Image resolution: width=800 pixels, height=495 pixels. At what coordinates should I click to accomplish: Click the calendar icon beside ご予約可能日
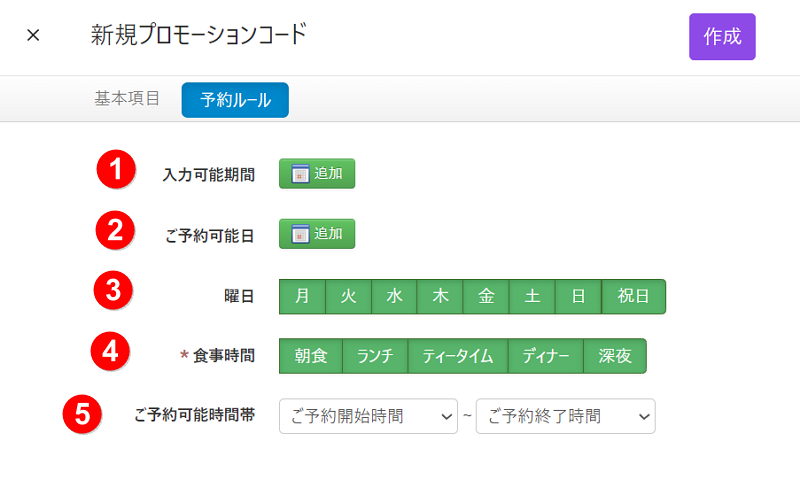pos(299,234)
